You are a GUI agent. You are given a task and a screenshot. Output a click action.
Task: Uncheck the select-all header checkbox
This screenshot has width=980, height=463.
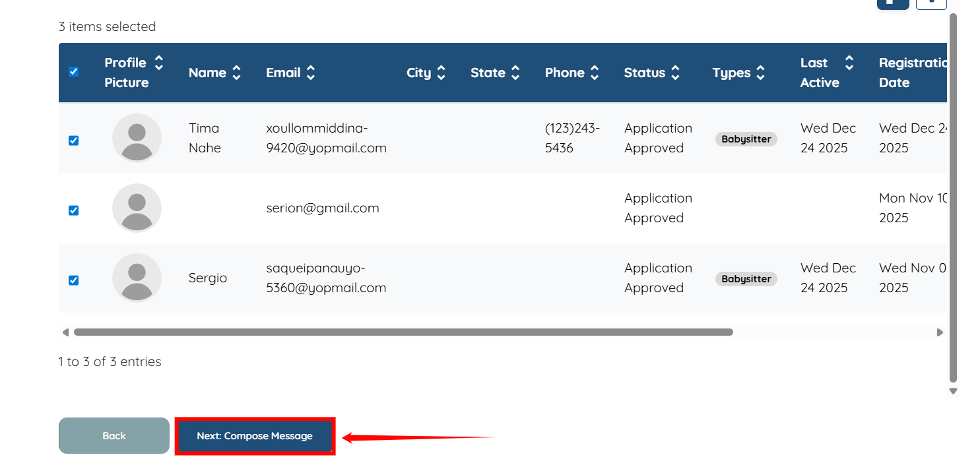tap(73, 71)
